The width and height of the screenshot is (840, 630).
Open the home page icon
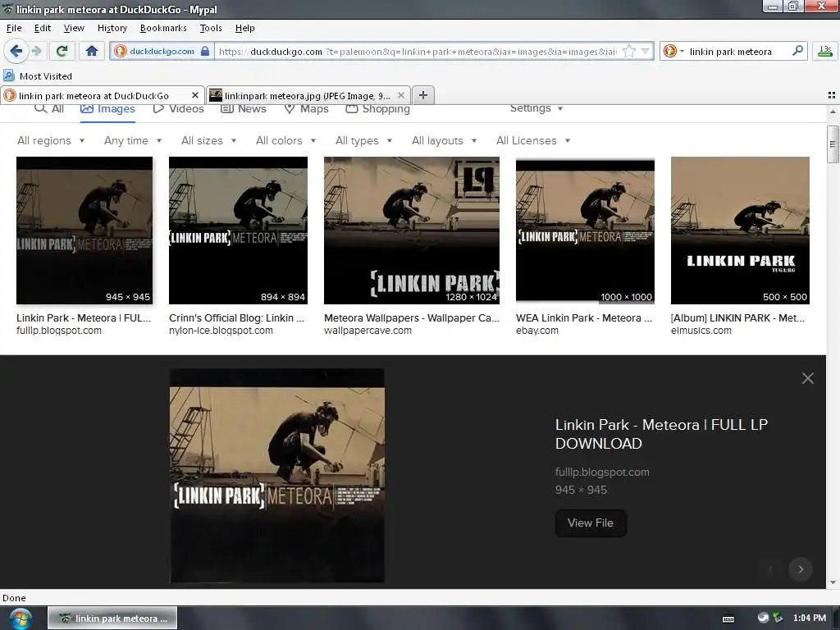(92, 51)
